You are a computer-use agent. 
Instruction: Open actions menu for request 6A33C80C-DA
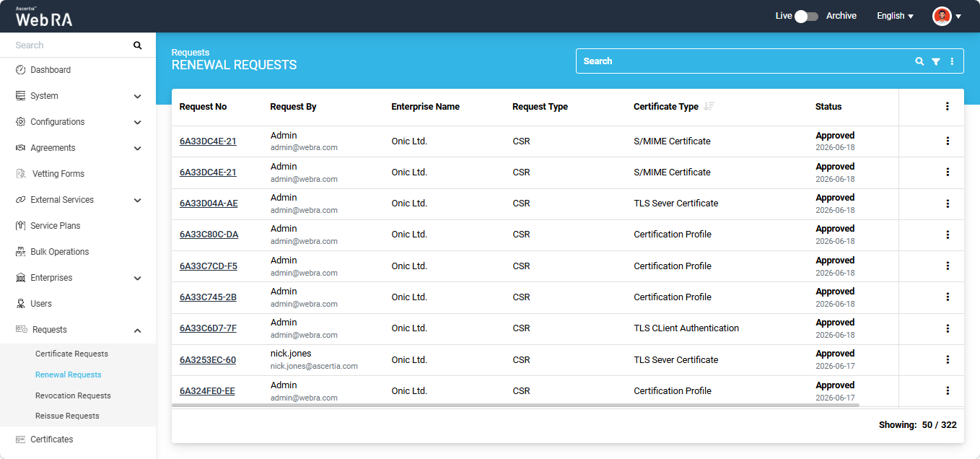pyautogui.click(x=948, y=235)
